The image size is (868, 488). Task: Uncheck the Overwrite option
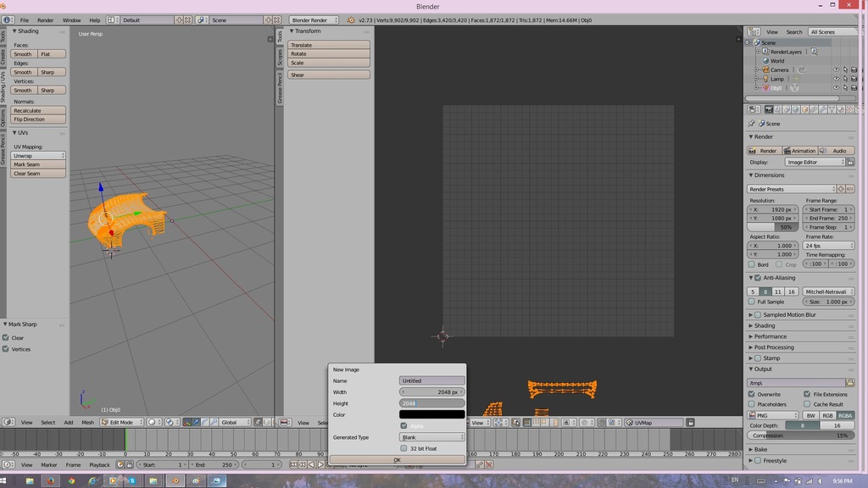(x=752, y=394)
